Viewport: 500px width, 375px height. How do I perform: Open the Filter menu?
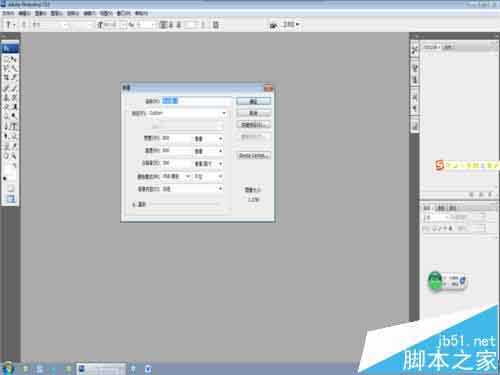(x=90, y=13)
